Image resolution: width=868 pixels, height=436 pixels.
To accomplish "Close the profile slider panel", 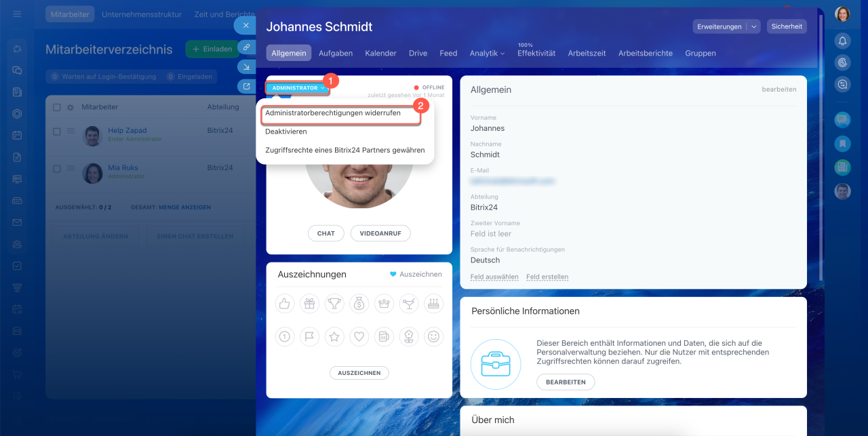I will pos(245,25).
